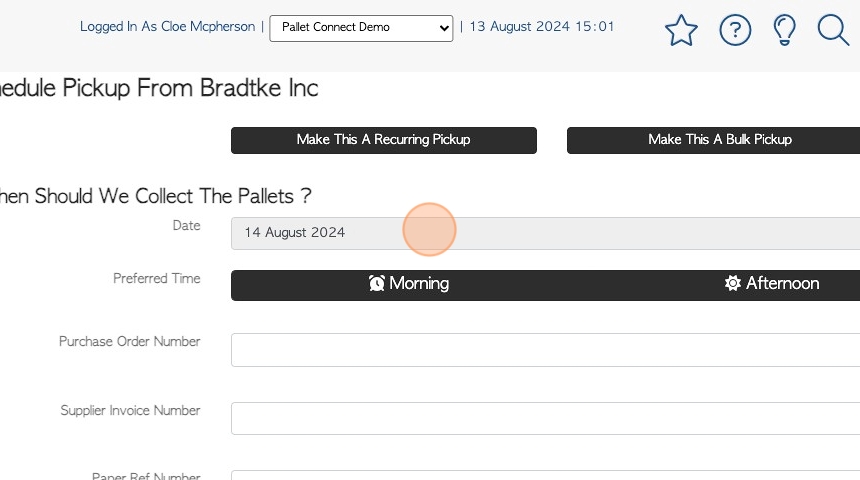Focus the Paper Ref Number field
Viewport: 860px width, 480px height.
coord(545,475)
